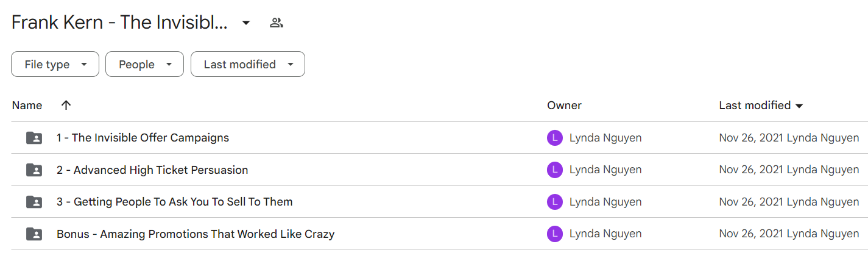Expand the People filter
The width and height of the screenshot is (868, 280).
[x=144, y=64]
